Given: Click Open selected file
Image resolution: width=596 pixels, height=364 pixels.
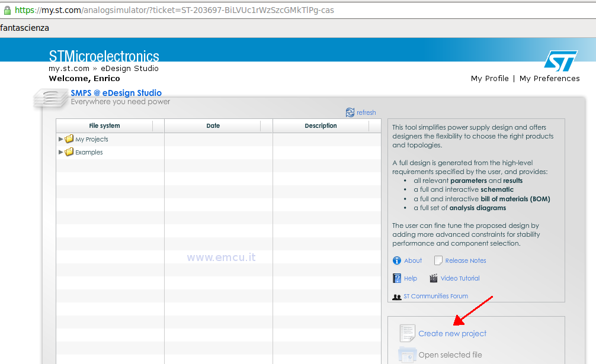Looking at the screenshot, I should coord(450,355).
